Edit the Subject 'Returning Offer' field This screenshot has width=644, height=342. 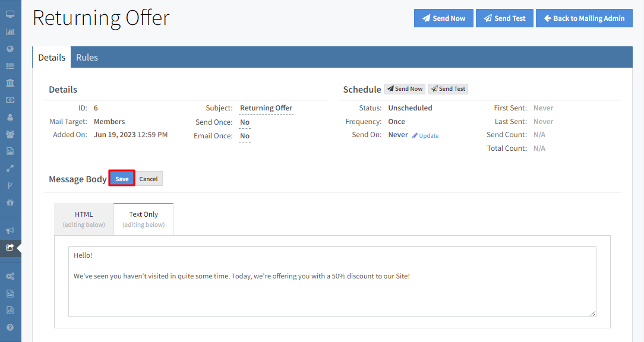pyautogui.click(x=266, y=108)
